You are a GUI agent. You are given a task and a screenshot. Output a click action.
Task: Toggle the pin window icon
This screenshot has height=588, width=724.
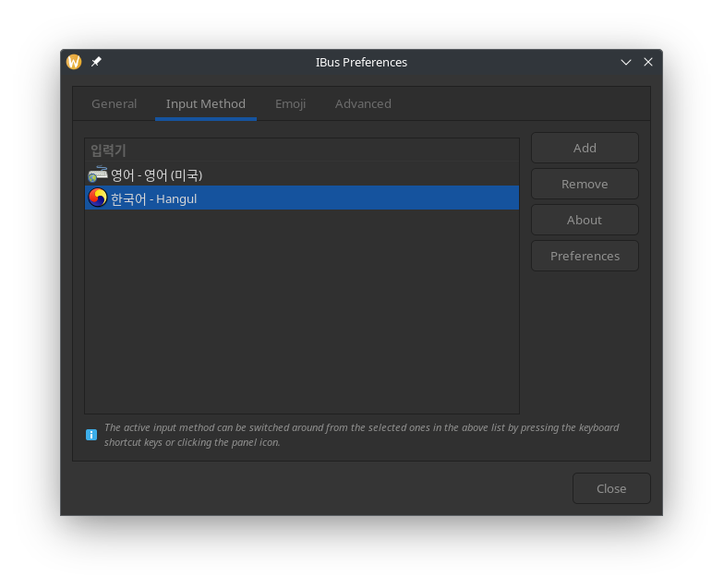pos(96,62)
